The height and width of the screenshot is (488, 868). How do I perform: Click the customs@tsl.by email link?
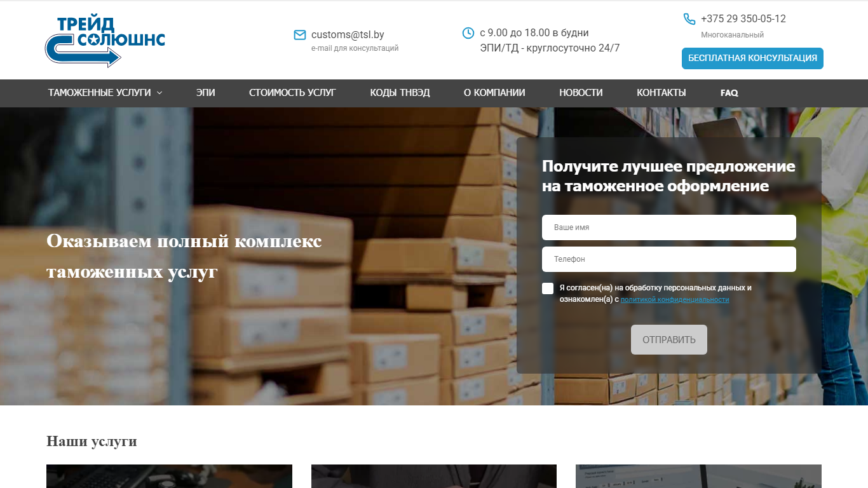click(348, 35)
